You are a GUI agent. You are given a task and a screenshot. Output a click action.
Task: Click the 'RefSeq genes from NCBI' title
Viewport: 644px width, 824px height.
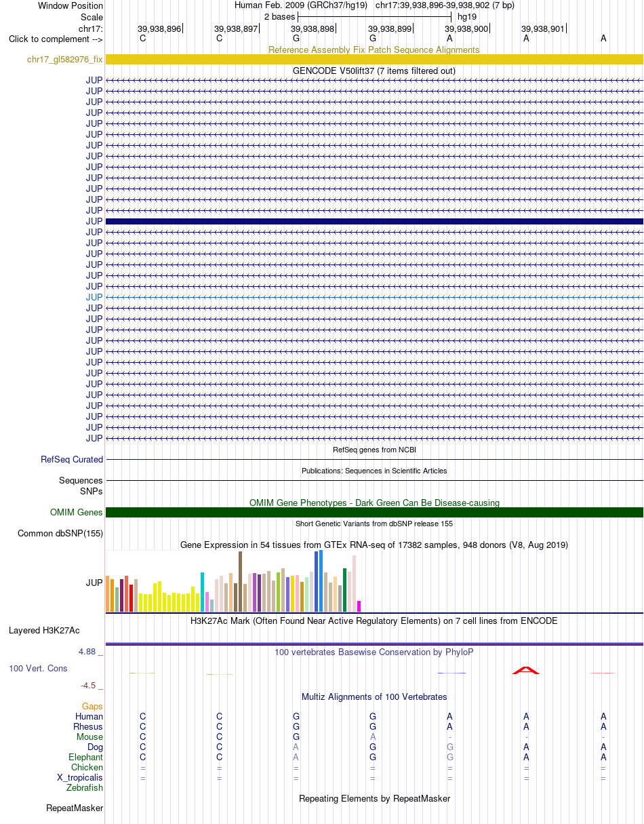tap(374, 450)
